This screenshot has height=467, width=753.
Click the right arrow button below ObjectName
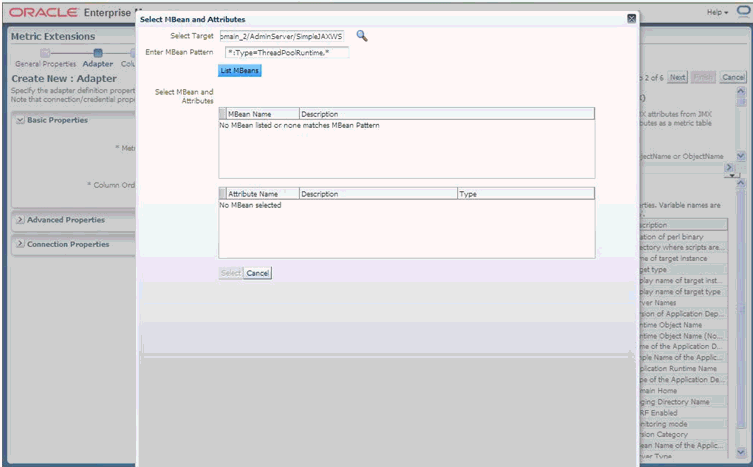[729, 168]
